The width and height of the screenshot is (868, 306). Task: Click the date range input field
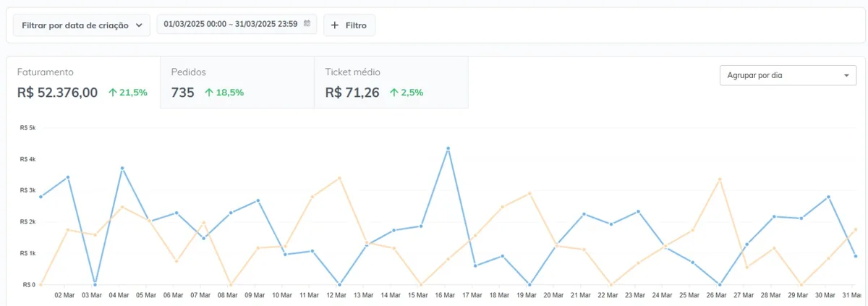pyautogui.click(x=237, y=24)
